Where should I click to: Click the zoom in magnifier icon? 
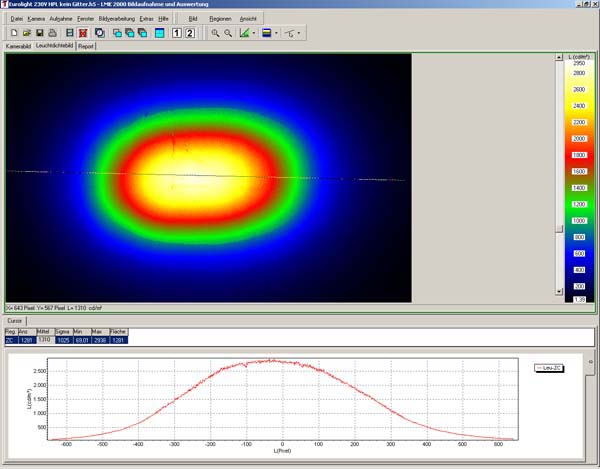(215, 33)
